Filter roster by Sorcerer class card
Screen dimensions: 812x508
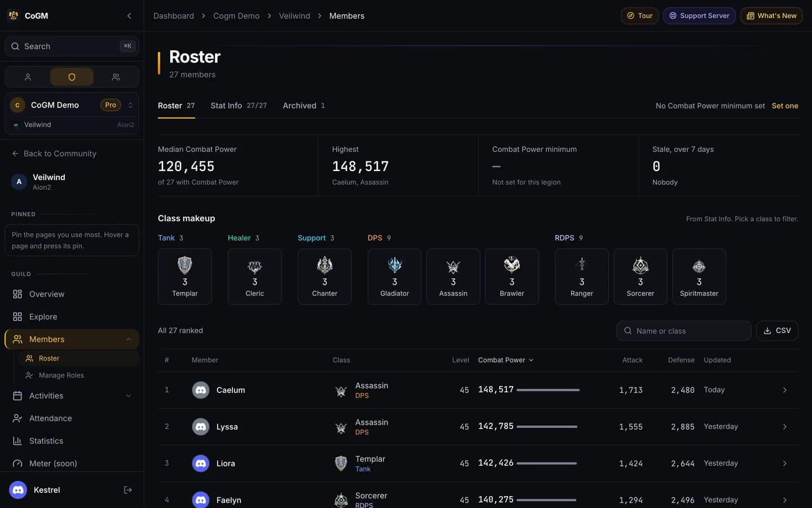tap(641, 277)
